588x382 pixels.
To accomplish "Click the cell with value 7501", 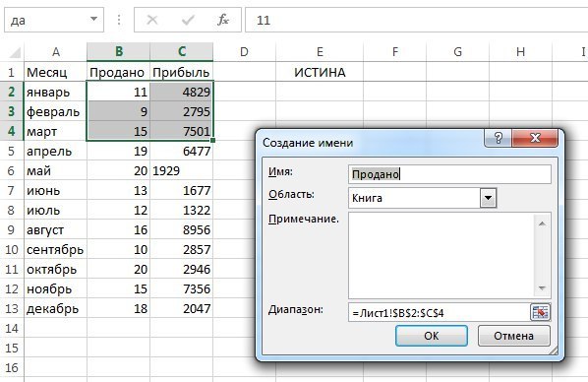I will 182,131.
